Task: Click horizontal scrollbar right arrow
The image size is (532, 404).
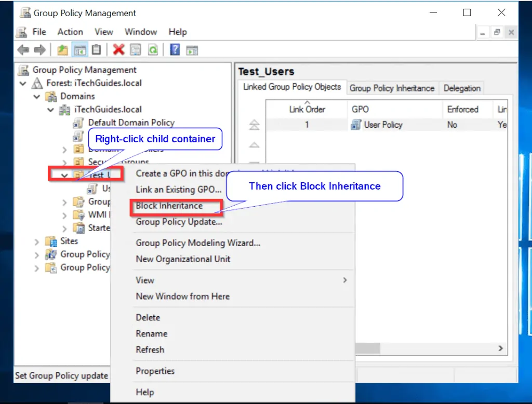Action: click(500, 348)
